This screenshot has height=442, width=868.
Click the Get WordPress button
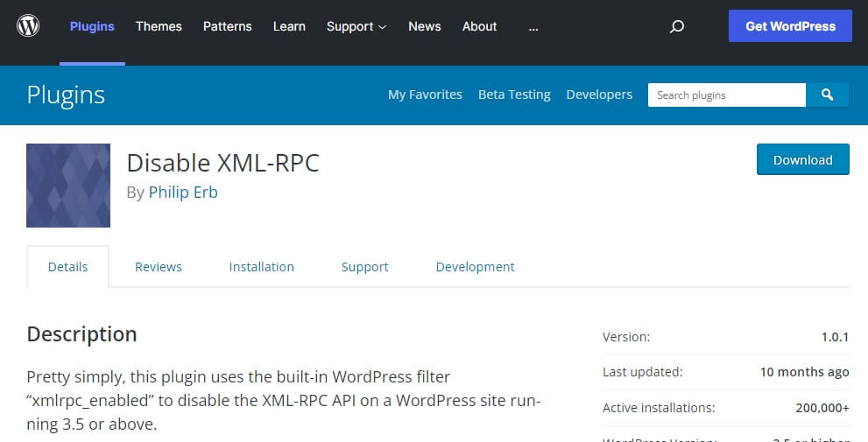tap(790, 26)
